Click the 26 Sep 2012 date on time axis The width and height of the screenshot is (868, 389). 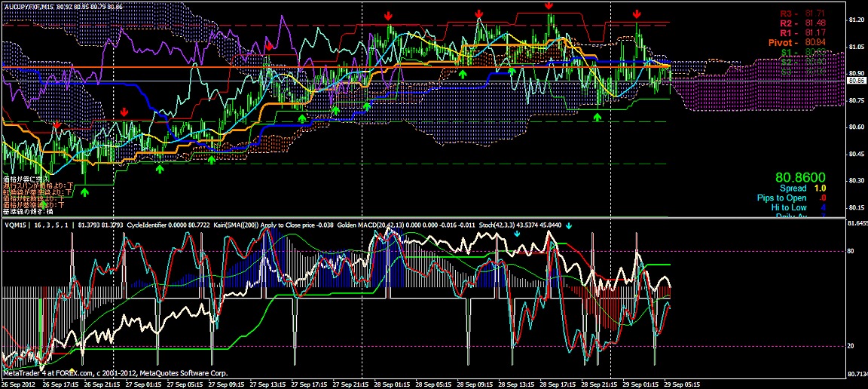click(19, 383)
